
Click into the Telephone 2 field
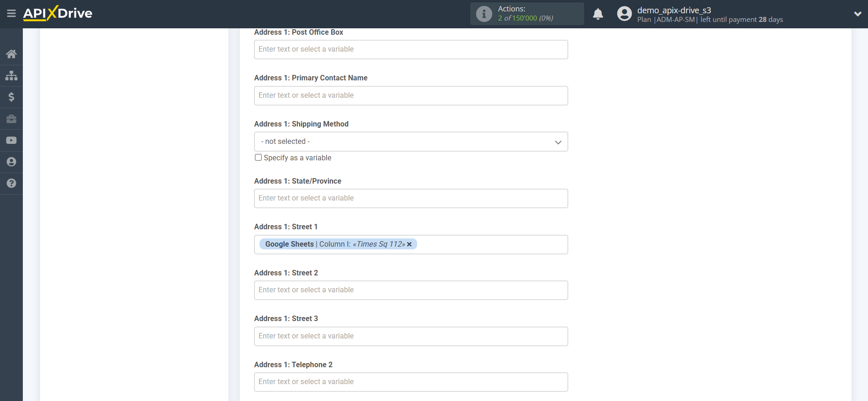click(411, 382)
